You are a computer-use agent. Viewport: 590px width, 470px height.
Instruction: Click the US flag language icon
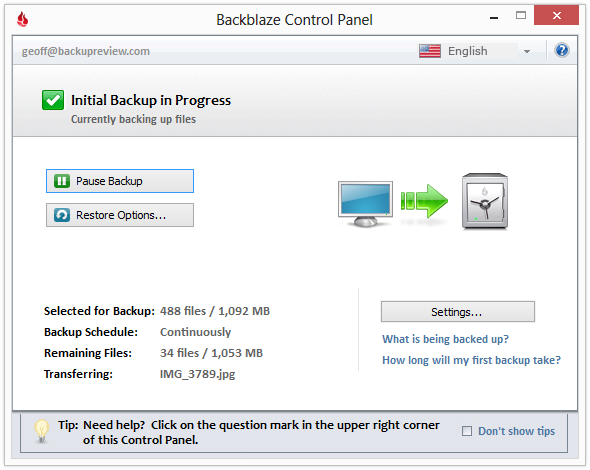click(430, 51)
